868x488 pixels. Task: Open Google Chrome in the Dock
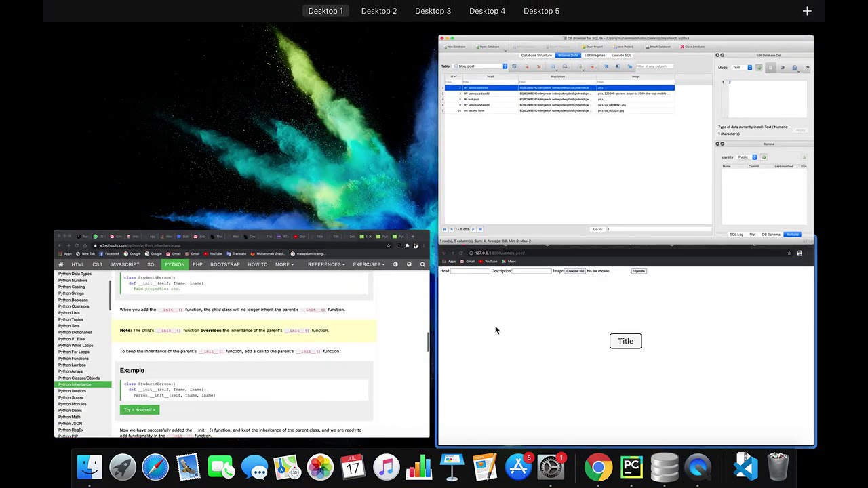[598, 467]
